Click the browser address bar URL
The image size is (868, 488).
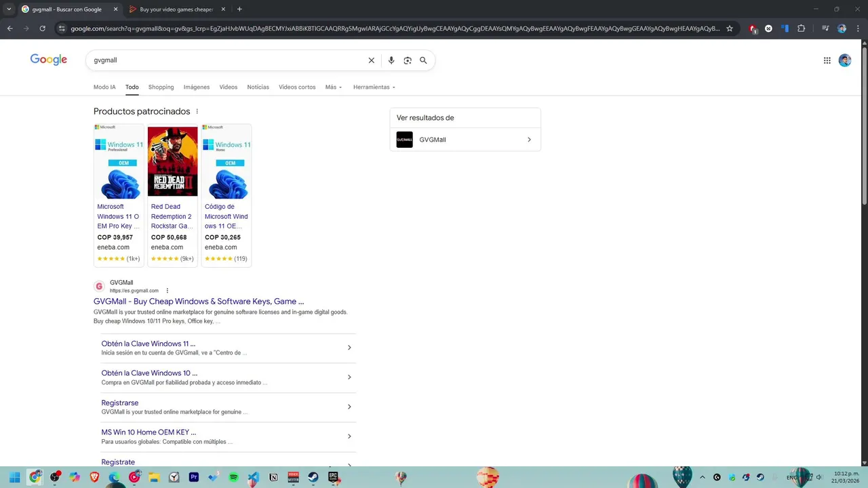point(395,28)
